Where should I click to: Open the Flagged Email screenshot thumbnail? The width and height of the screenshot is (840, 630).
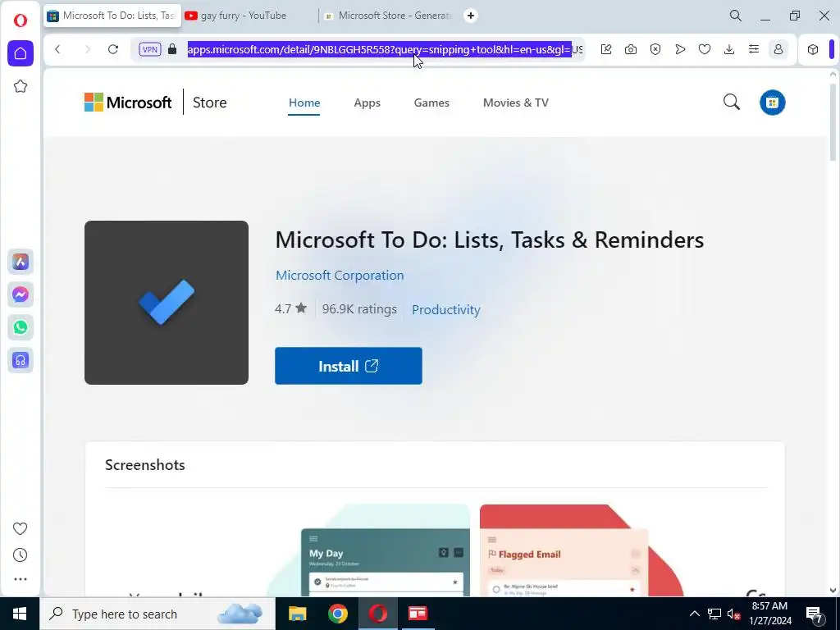582,550
